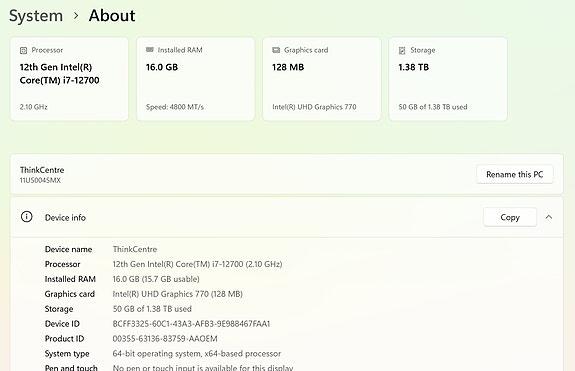Select the Product ID value 00355-63136-83759-AAOEM
Image resolution: width=575 pixels, height=371 pixels.
click(x=165, y=339)
